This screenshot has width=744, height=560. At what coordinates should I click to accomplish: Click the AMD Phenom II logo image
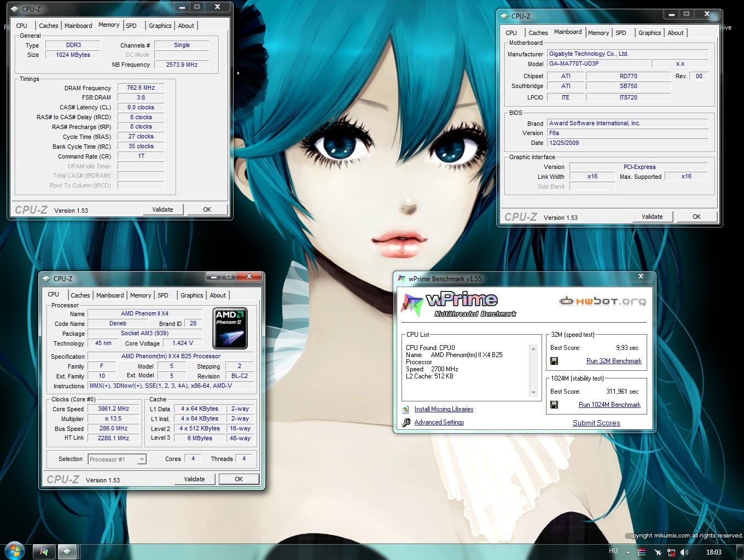point(230,328)
